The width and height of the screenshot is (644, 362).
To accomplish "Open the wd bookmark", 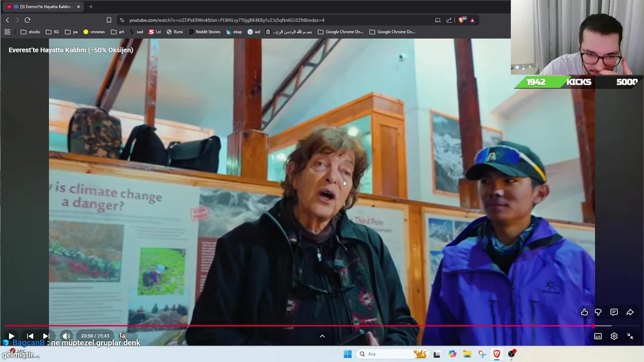I will click(x=254, y=32).
